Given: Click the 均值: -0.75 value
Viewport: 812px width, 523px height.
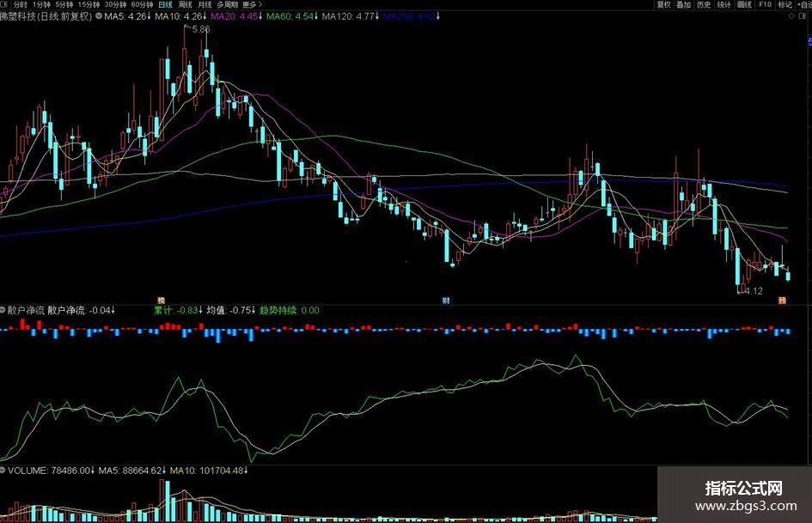Looking at the screenshot, I should point(231,310).
